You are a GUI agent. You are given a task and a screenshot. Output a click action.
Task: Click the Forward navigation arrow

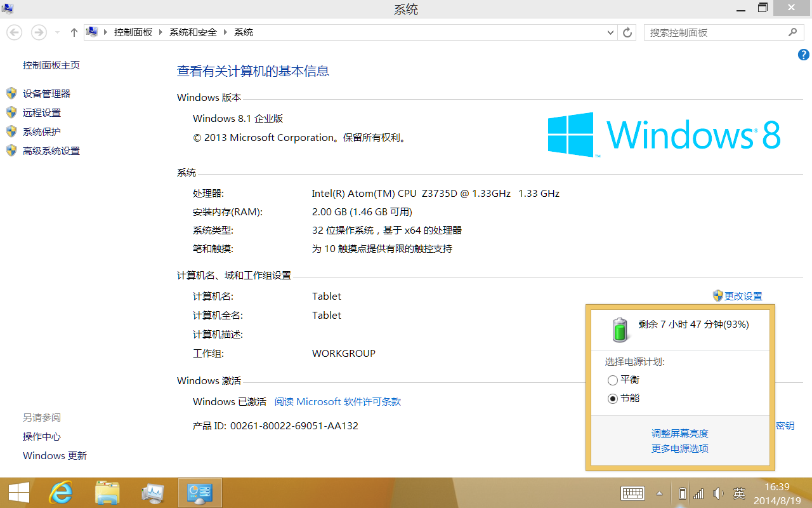pos(39,32)
